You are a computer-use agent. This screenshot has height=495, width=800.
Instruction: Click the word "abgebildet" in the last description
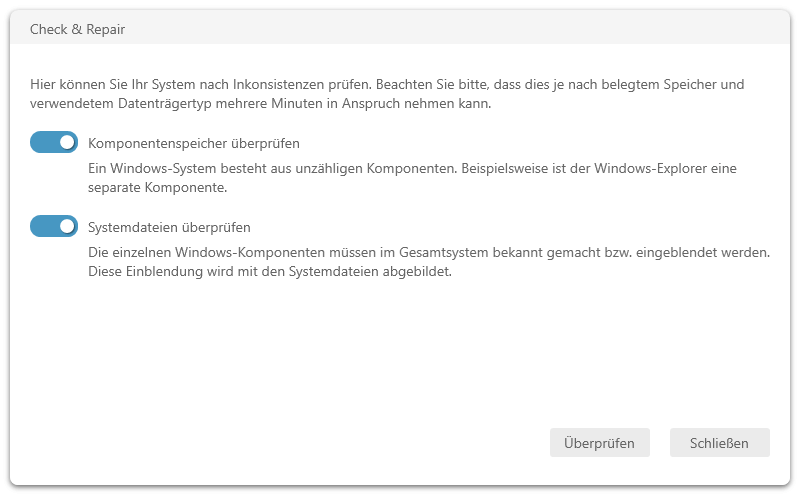coord(417,271)
